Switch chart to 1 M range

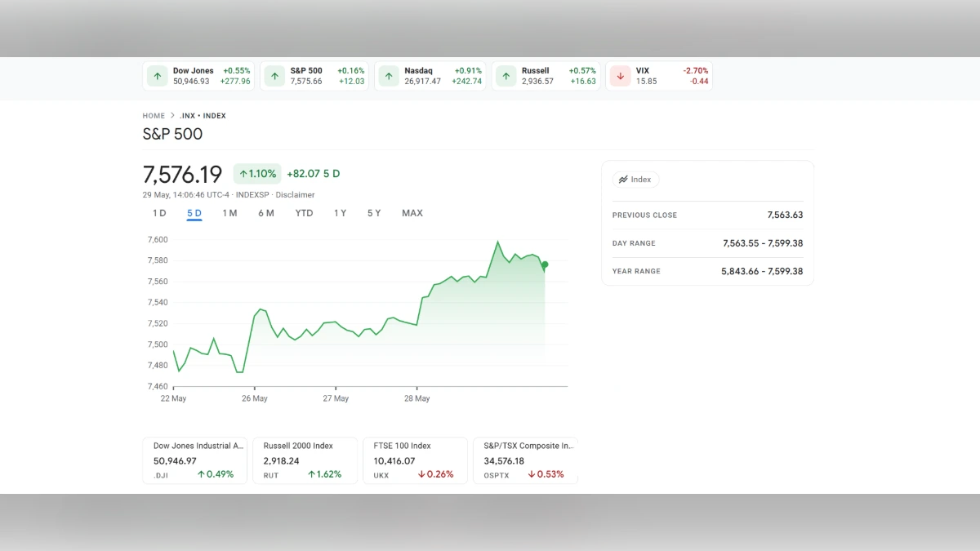coord(229,213)
